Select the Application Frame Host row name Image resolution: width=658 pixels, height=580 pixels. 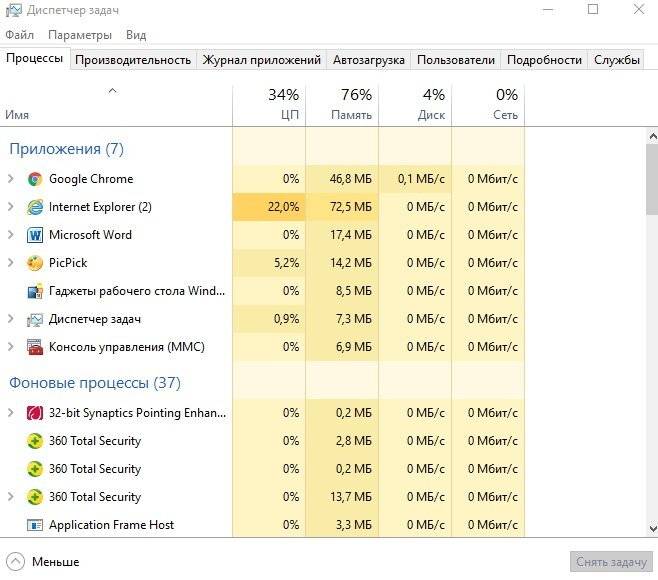tap(111, 525)
